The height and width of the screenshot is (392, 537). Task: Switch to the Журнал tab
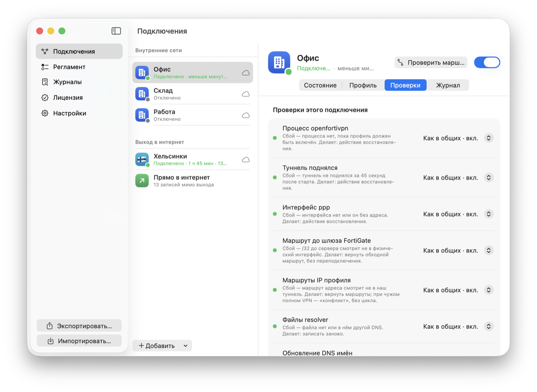[448, 85]
